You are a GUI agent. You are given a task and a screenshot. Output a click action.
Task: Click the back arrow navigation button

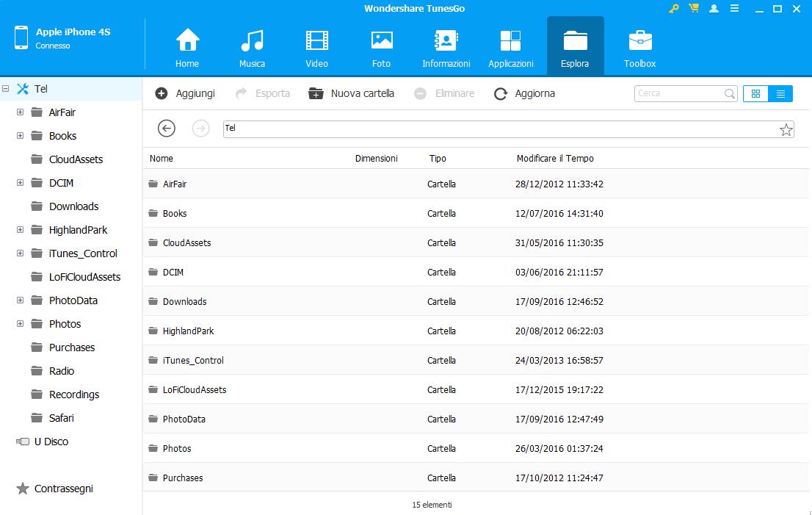167,129
